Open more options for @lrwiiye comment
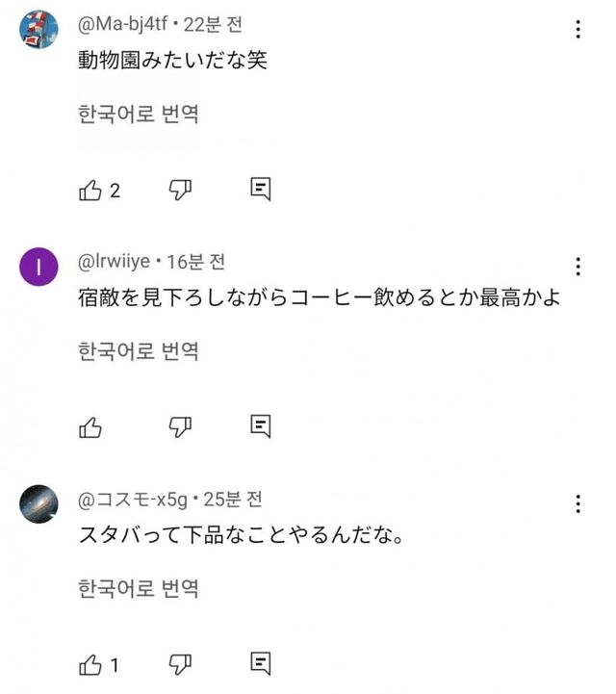This screenshot has height=694, width=616. click(577, 267)
